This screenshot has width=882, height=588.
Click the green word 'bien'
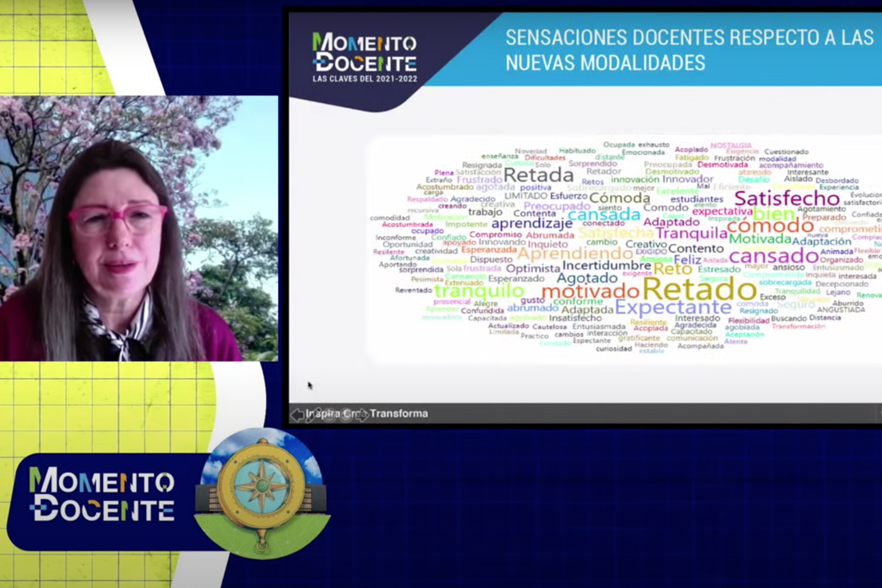tap(774, 214)
